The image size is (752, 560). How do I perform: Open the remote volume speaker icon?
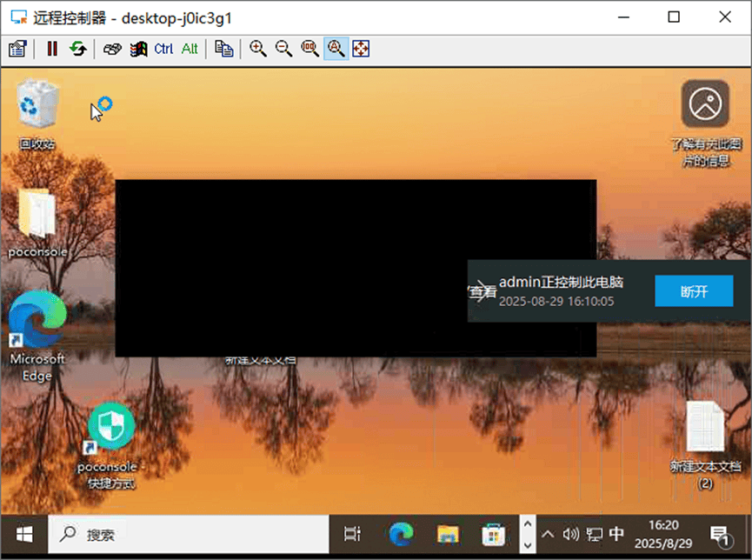[x=571, y=534]
